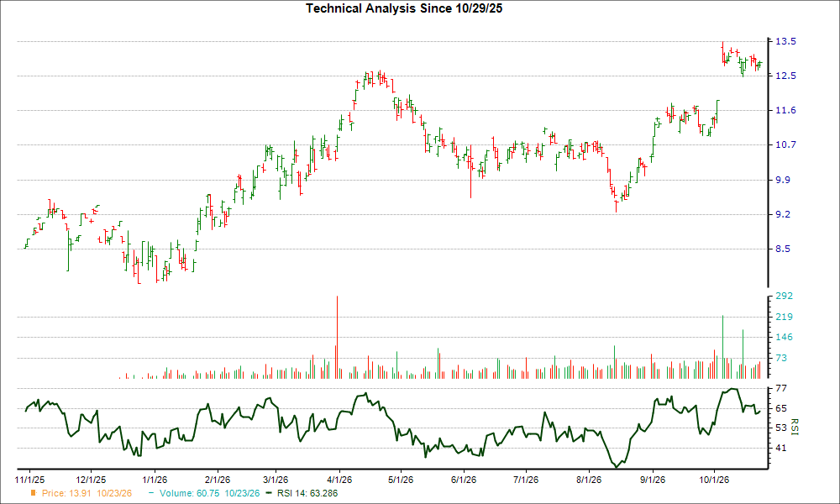This screenshot has width=840, height=504.
Task: Click the tallest red volume spike near 4/1/26
Action: coord(337,337)
